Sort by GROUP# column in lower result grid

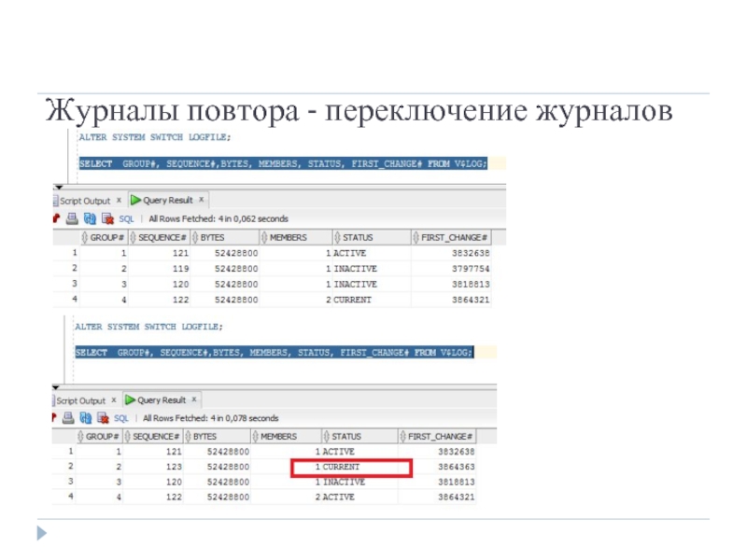(99, 436)
